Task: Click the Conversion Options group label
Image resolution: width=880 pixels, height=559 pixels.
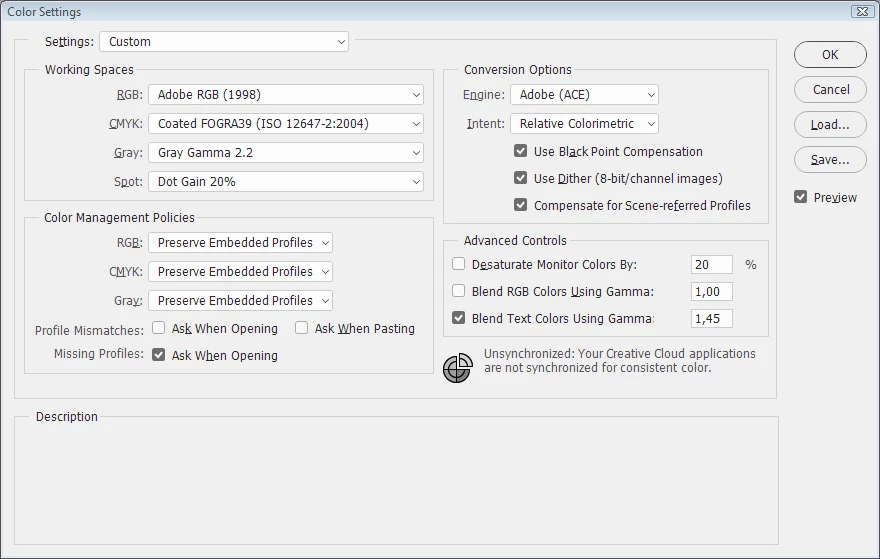Action: [x=517, y=70]
